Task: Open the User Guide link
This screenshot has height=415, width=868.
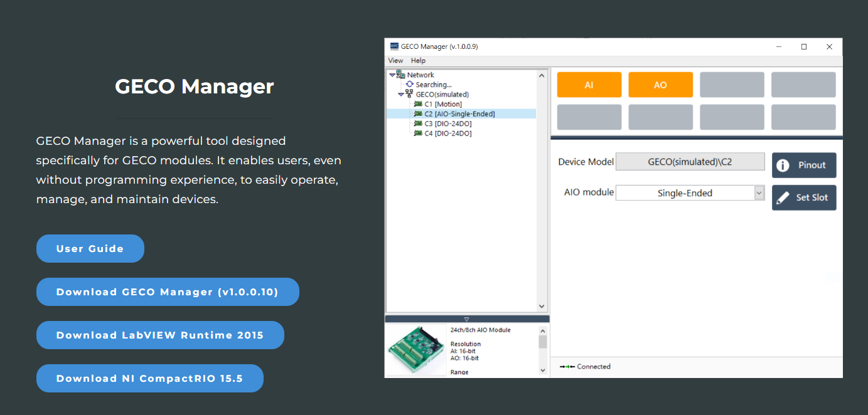Action: 90,248
